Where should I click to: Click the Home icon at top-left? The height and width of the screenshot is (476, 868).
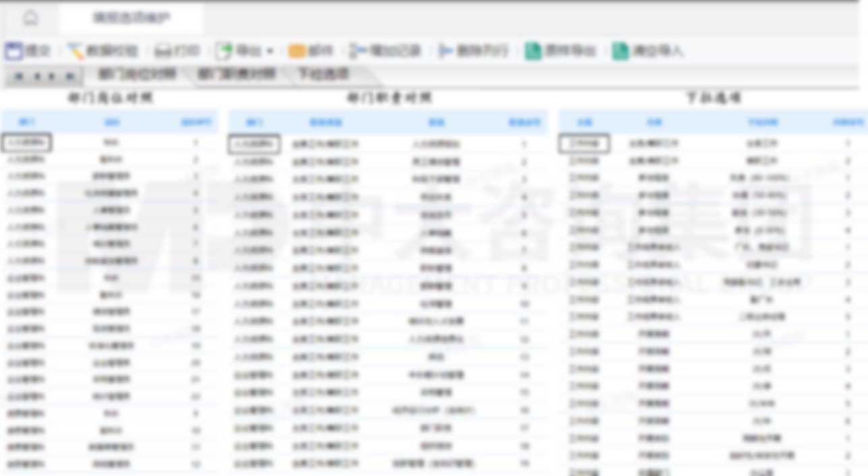click(30, 18)
